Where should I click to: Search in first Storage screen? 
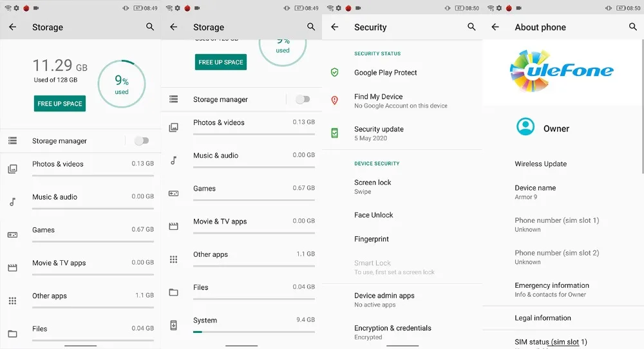point(150,26)
